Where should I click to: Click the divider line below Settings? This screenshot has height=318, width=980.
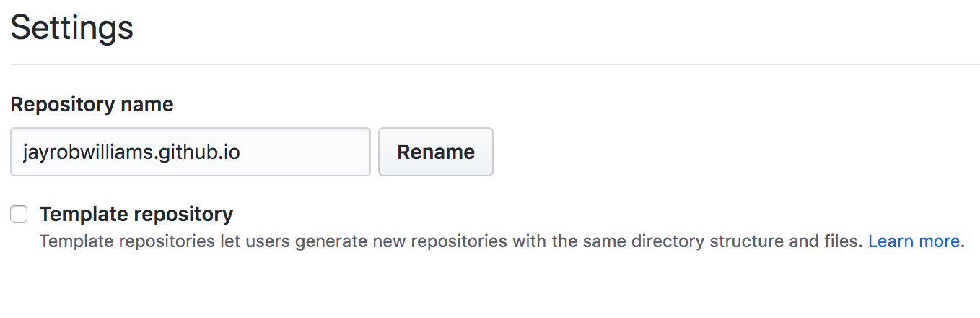pyautogui.click(x=489, y=64)
